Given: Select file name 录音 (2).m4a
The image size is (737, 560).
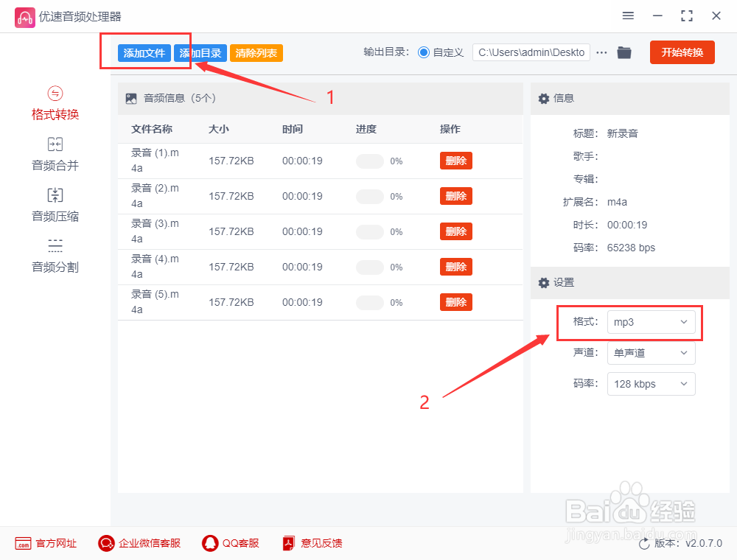Looking at the screenshot, I should tap(155, 196).
